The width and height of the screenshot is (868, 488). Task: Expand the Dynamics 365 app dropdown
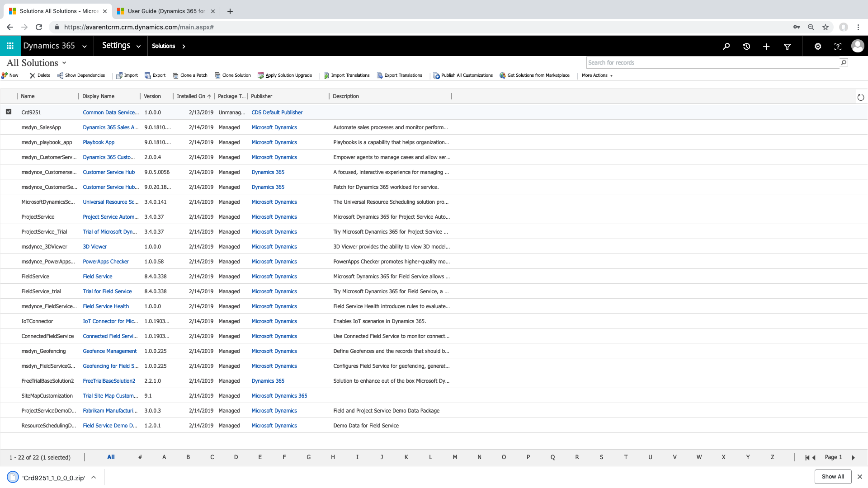point(85,46)
